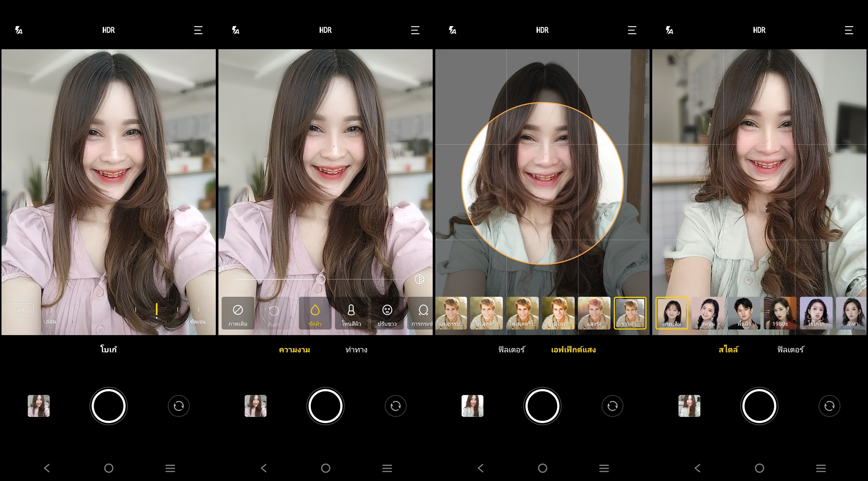
Task: Select the face contour beauty tool
Action: click(x=421, y=313)
